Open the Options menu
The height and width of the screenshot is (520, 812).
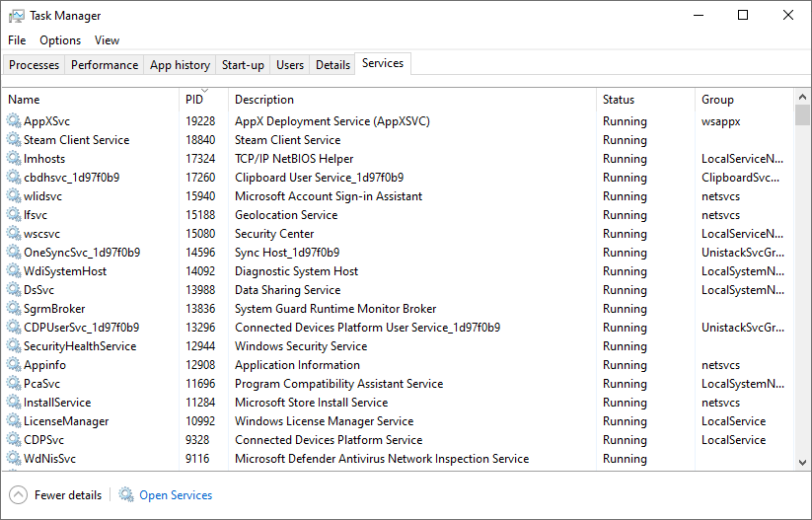[x=60, y=40]
